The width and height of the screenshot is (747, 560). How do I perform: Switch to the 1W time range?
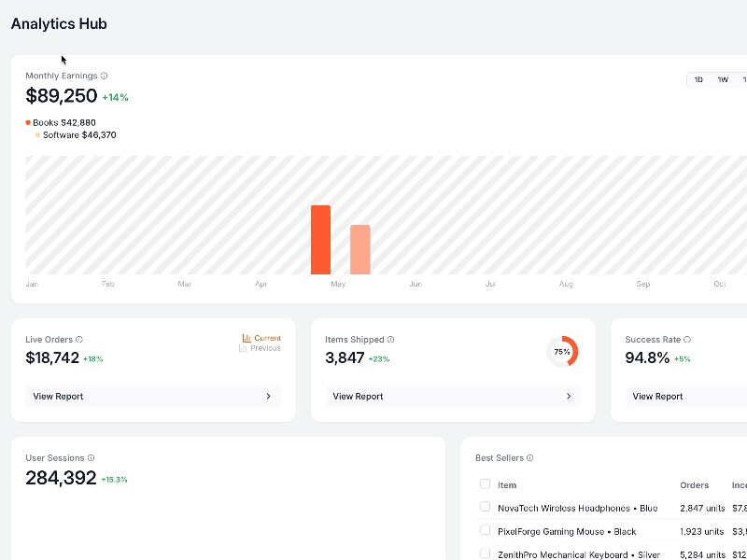click(x=721, y=80)
